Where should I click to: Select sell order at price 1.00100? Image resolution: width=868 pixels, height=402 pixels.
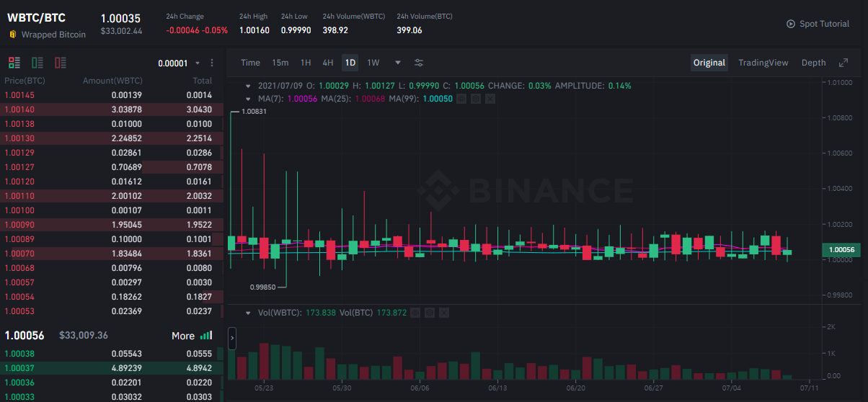click(x=112, y=210)
